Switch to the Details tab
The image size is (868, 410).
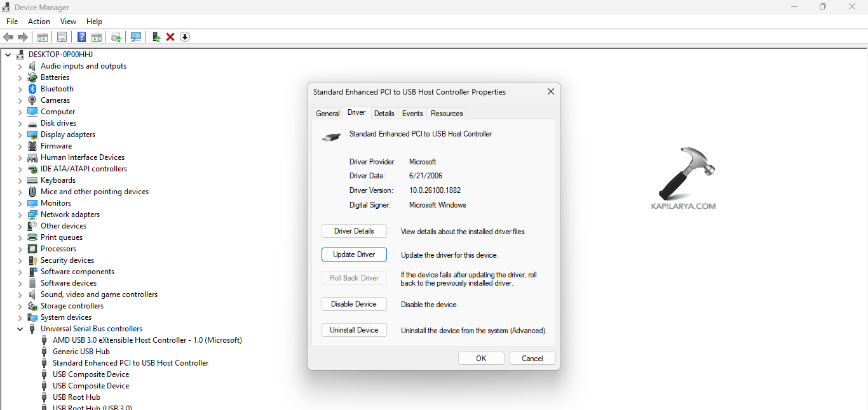point(384,113)
